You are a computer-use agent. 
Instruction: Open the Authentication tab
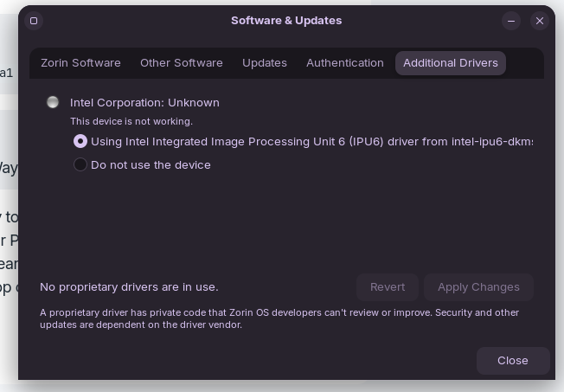click(345, 63)
